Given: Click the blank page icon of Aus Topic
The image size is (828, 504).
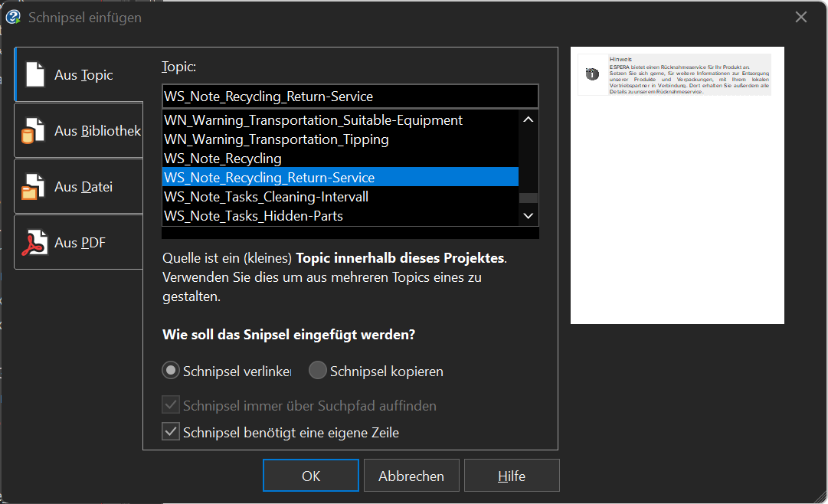Looking at the screenshot, I should (x=35, y=74).
